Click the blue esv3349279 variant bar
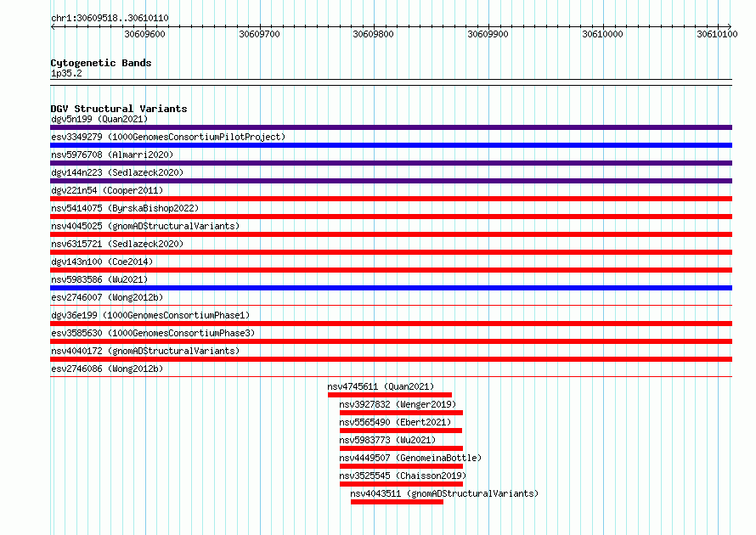756x535 pixels. tap(391, 145)
